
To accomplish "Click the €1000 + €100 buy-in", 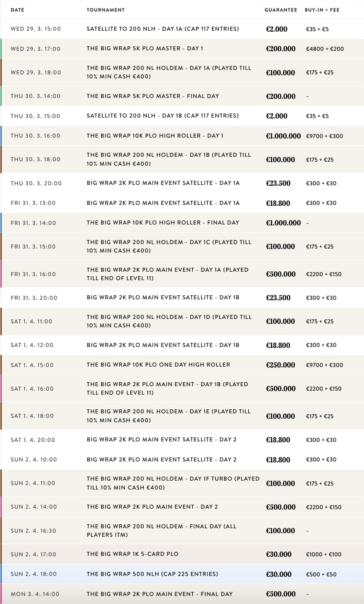I will [x=324, y=555].
